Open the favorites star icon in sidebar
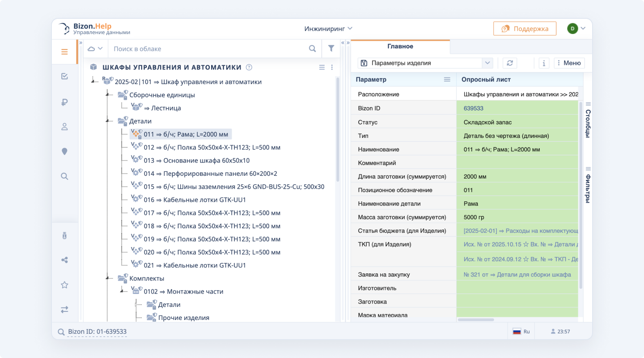Screen dimensions: 644x358 click(64, 285)
